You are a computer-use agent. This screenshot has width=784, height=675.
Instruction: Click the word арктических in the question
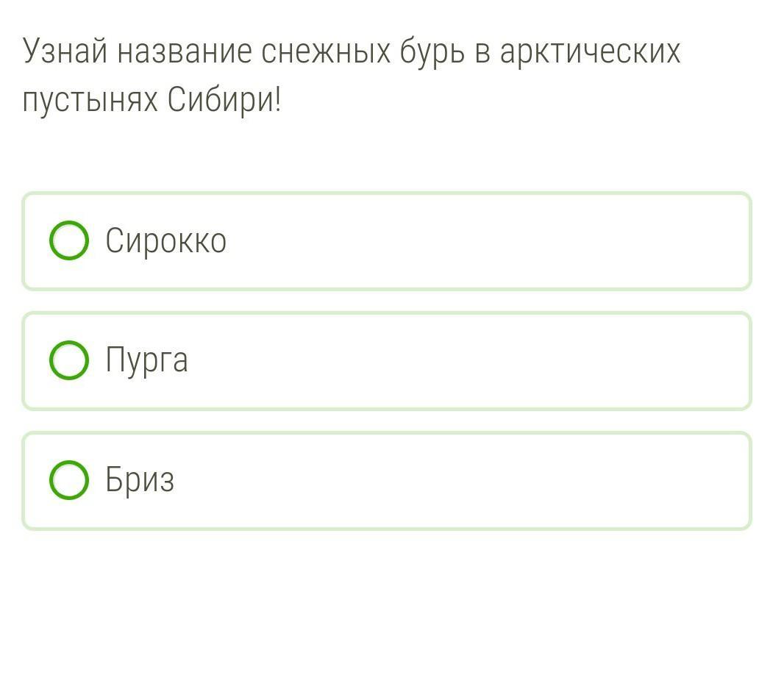590,52
